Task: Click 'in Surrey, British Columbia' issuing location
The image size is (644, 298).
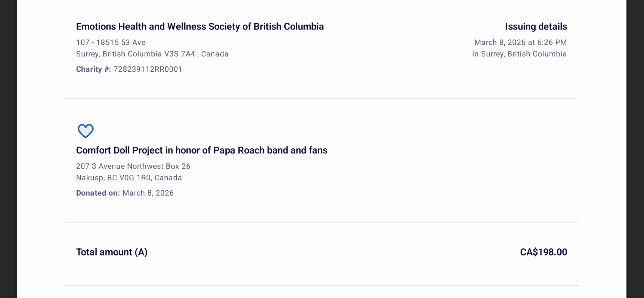Action: click(x=519, y=54)
